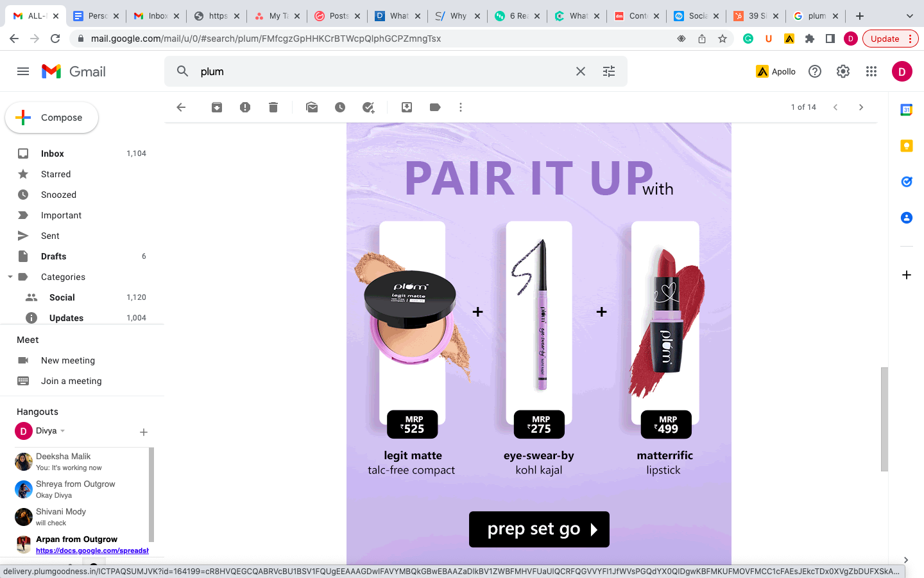924x578 pixels.
Task: Open the toolbar's More options menu
Action: tap(461, 107)
